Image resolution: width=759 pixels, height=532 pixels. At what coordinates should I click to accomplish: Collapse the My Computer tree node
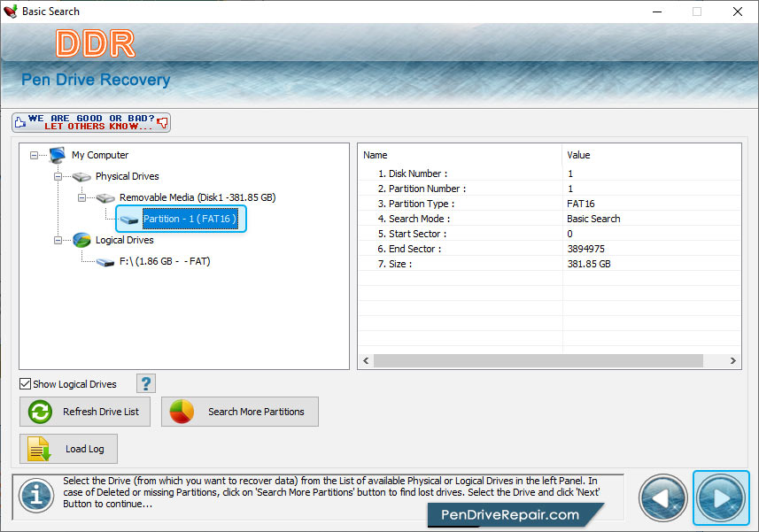point(34,155)
